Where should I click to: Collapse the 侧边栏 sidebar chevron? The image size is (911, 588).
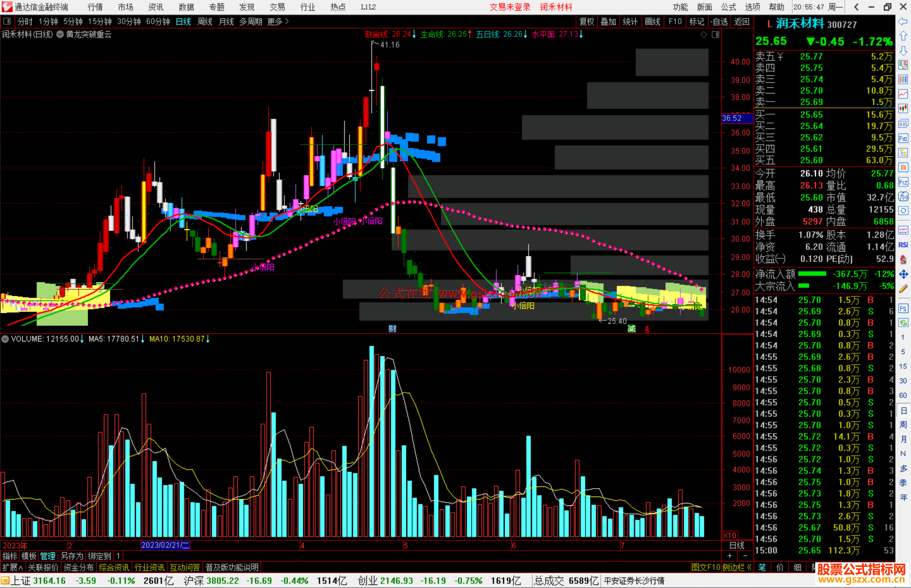tap(749, 567)
